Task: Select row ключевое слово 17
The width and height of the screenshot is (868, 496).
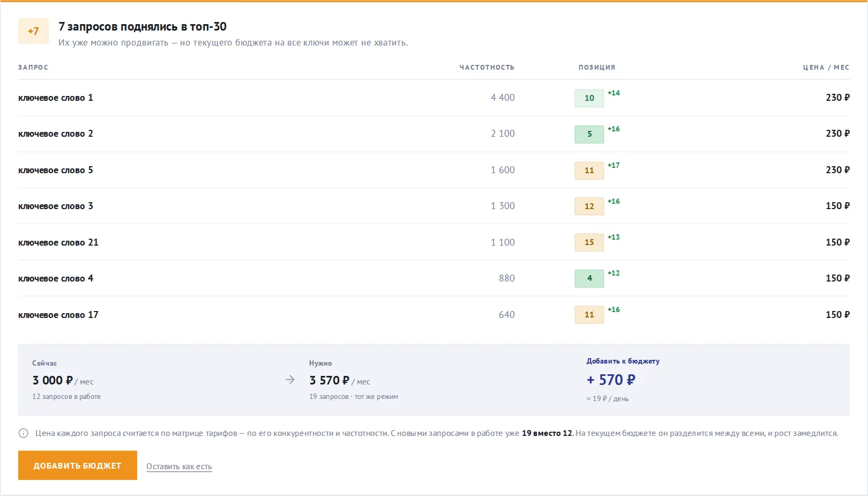Action: [434, 315]
